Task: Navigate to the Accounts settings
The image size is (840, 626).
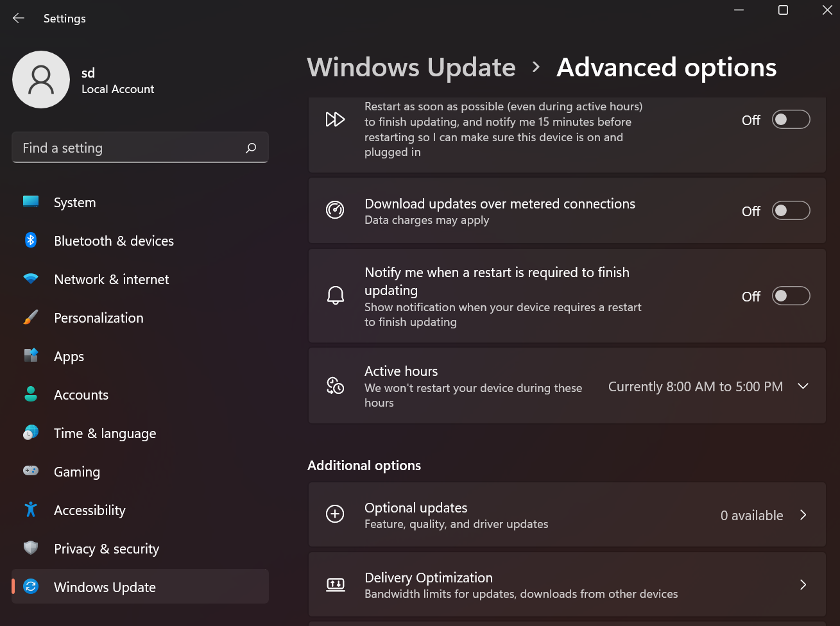Action: click(140, 394)
